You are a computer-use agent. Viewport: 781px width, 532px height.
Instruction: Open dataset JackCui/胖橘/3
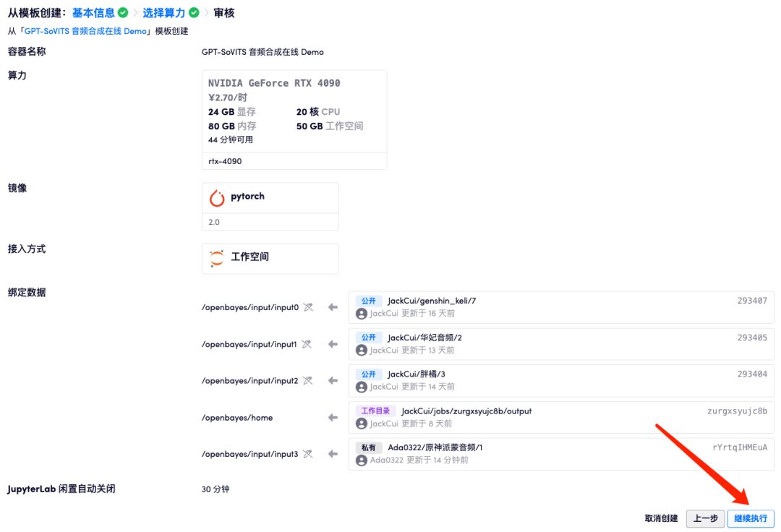coord(417,374)
